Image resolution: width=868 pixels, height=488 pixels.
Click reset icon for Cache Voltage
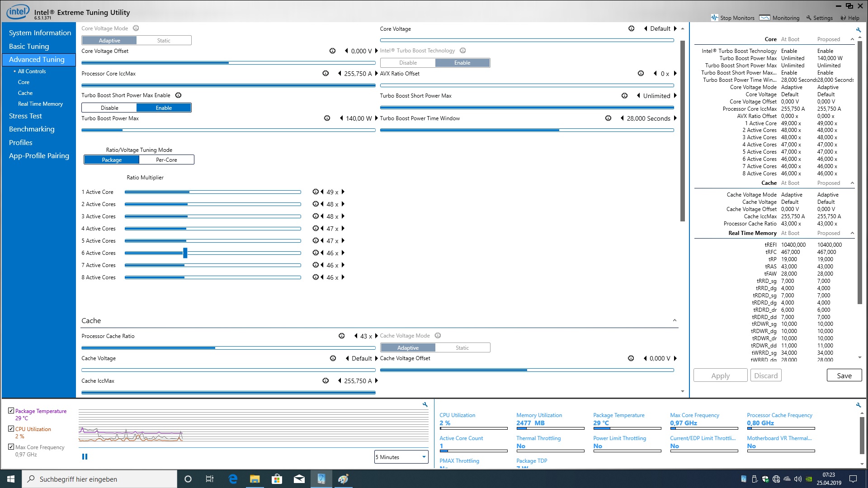(333, 358)
